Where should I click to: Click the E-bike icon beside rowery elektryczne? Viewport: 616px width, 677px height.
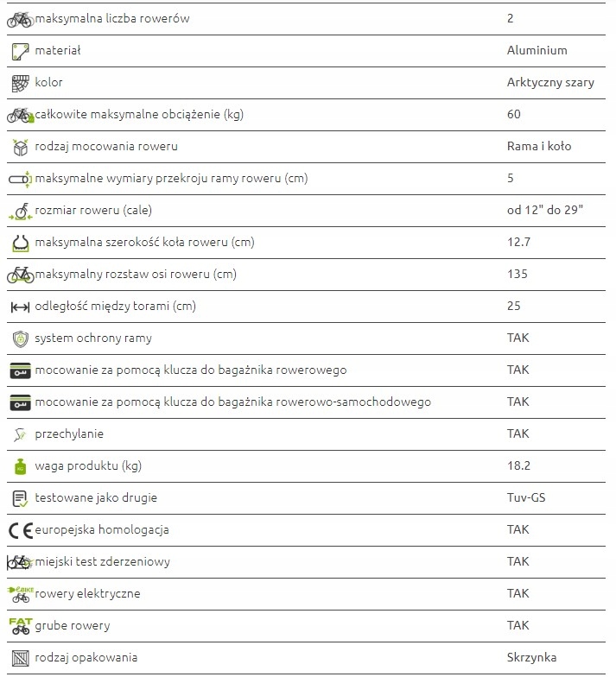20,594
